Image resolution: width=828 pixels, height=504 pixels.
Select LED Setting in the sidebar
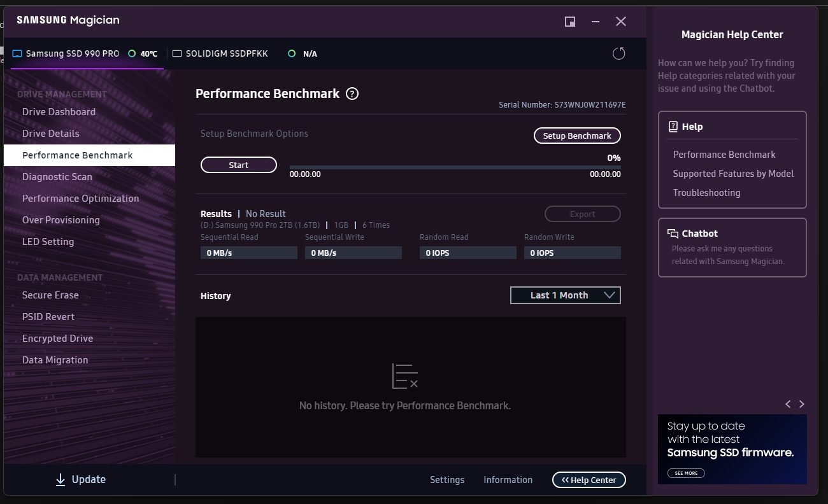[x=48, y=242]
